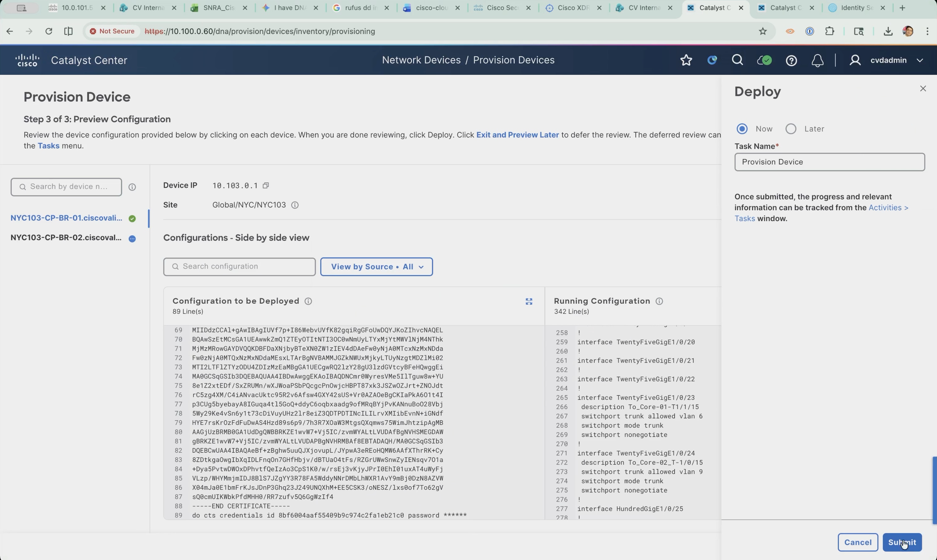Open the help question mark icon
Screen dimensions: 937x560
(x=791, y=60)
